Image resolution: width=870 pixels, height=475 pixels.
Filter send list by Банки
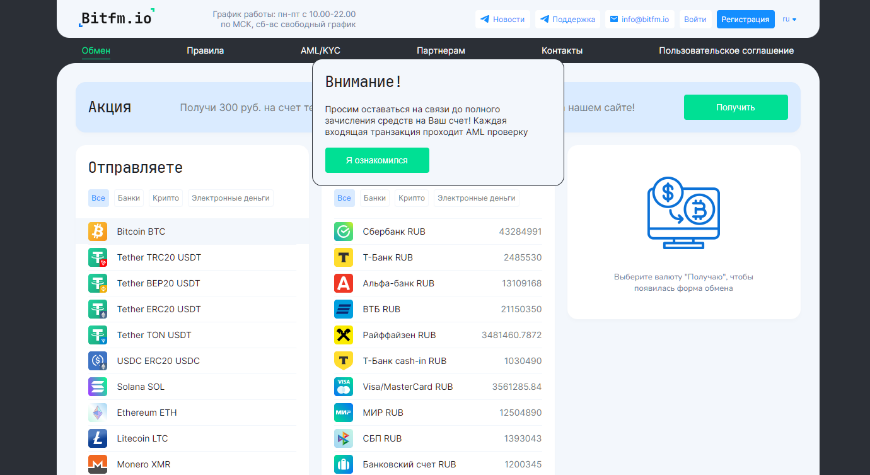pos(129,198)
